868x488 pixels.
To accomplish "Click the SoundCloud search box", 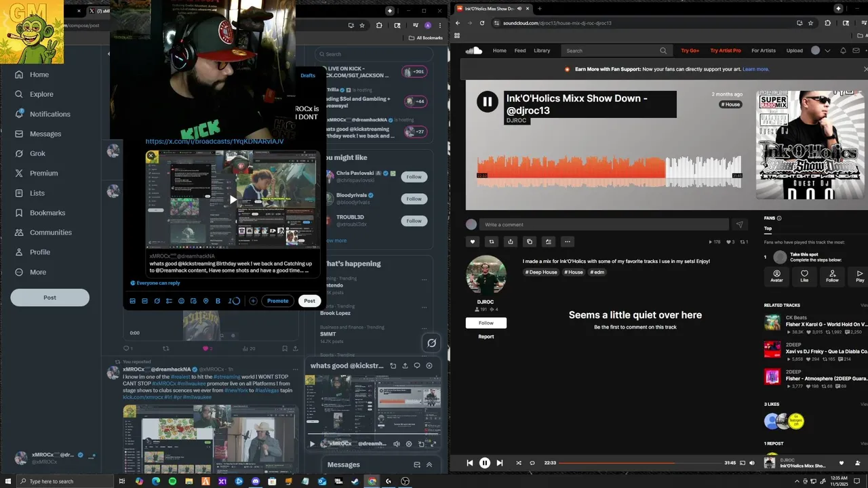I will point(616,51).
